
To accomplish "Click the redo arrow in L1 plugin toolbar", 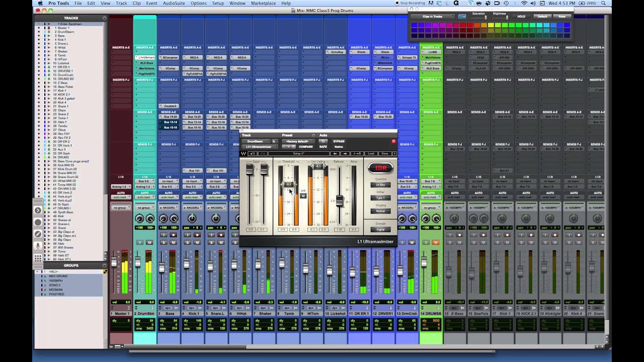I will (263, 153).
